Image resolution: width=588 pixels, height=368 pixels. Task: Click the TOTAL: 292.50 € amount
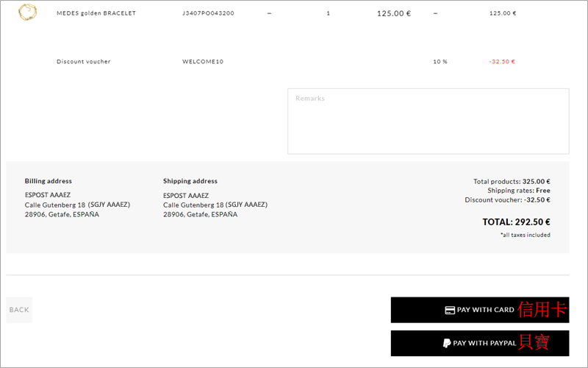tap(517, 222)
